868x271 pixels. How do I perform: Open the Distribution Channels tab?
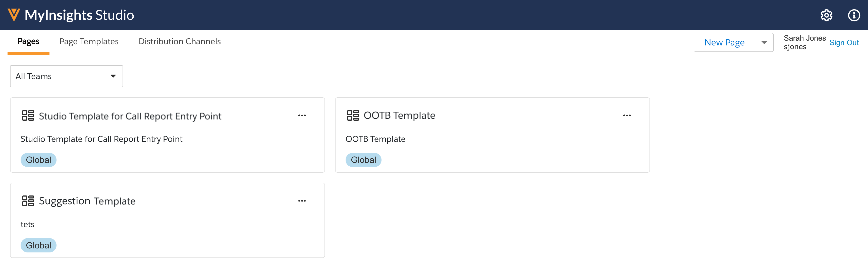pos(180,41)
